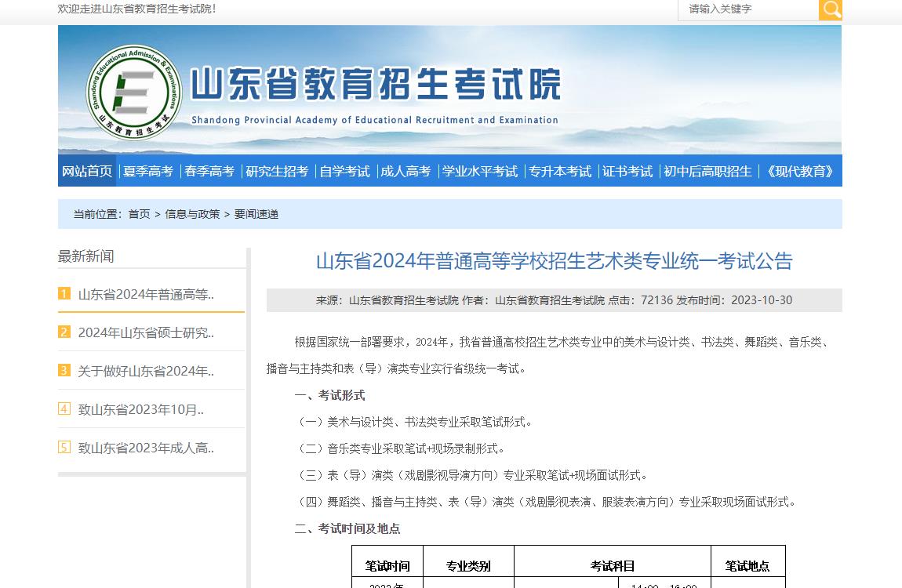Click the 笔试地点 table header

coord(747,565)
